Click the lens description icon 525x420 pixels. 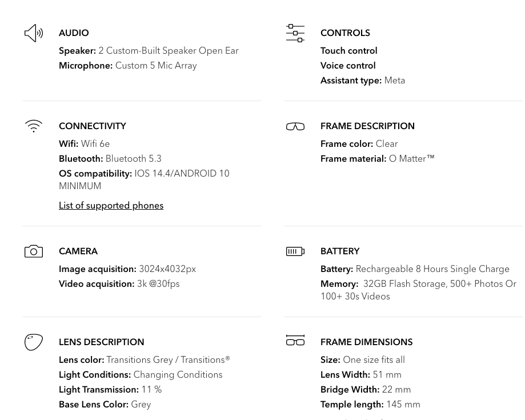34,342
